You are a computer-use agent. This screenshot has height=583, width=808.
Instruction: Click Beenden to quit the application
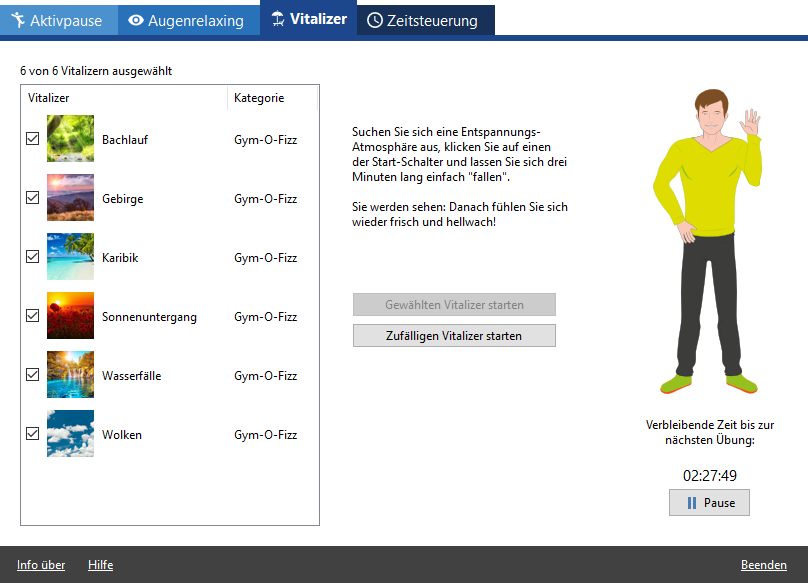click(763, 565)
